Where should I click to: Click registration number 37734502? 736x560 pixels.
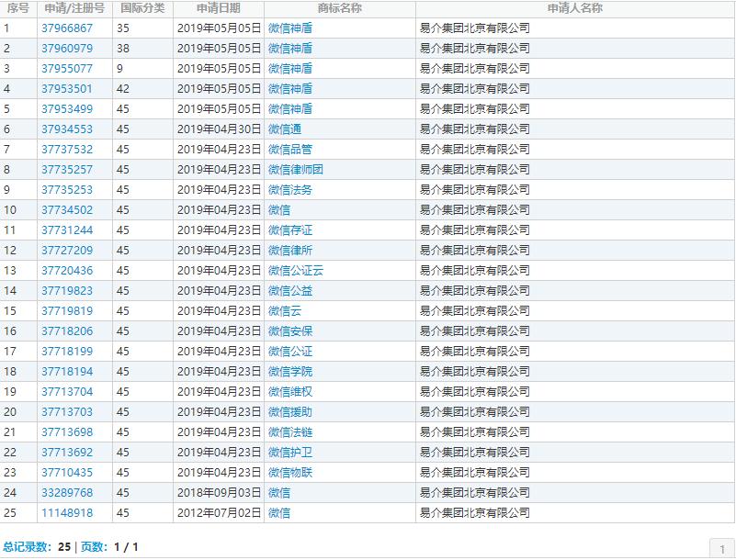[67, 209]
